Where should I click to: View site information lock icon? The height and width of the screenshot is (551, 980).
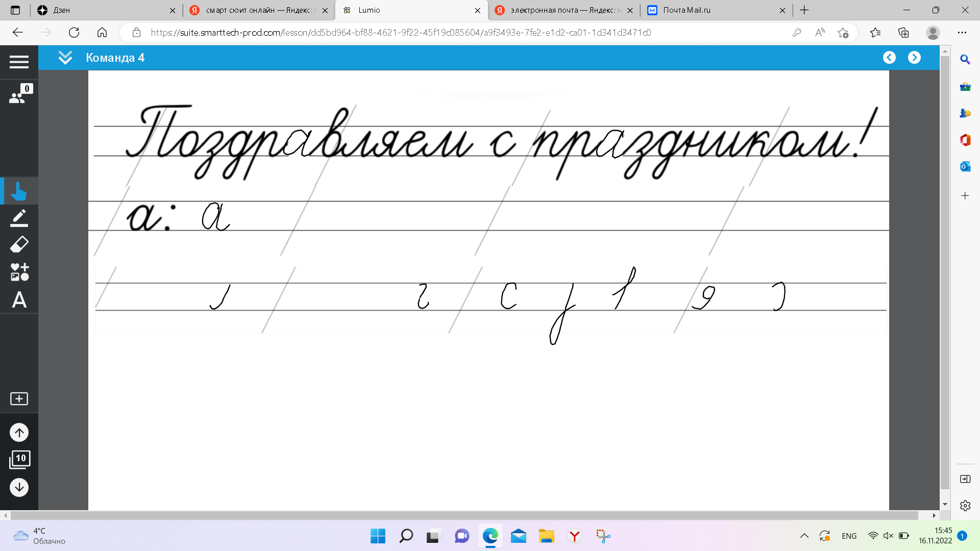[x=136, y=33]
